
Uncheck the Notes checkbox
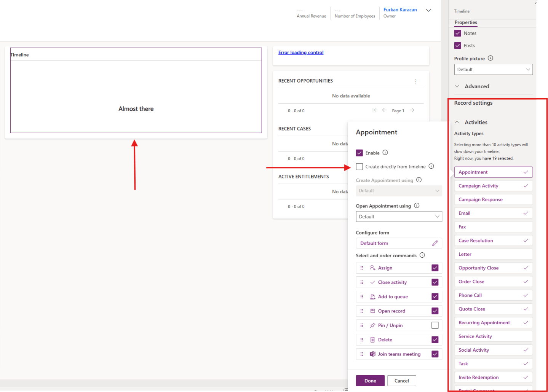tap(458, 33)
